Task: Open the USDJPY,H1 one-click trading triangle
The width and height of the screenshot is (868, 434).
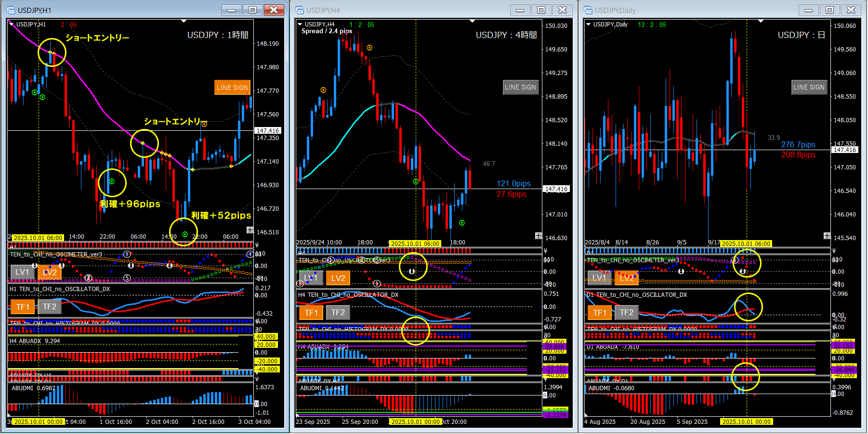Action: coord(12,24)
